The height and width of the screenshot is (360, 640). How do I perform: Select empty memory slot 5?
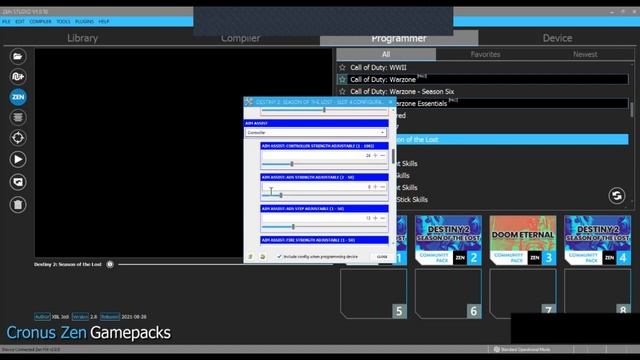click(373, 294)
